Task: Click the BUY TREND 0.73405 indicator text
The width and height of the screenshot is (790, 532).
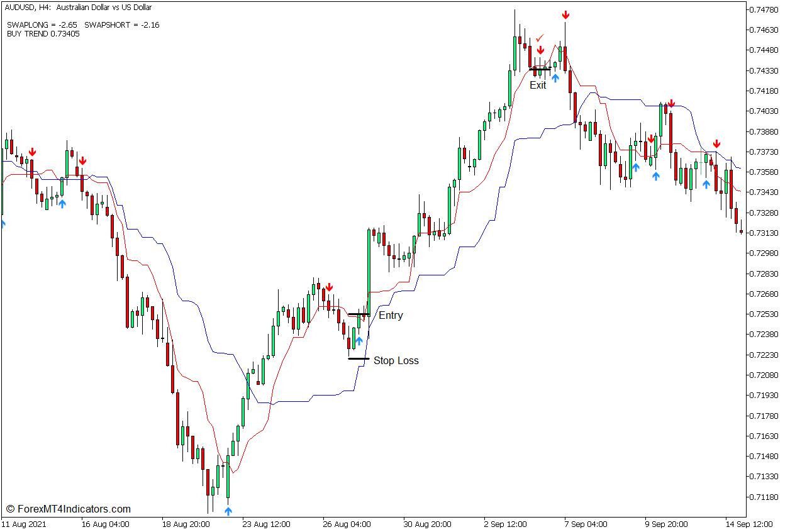Action: (x=43, y=34)
